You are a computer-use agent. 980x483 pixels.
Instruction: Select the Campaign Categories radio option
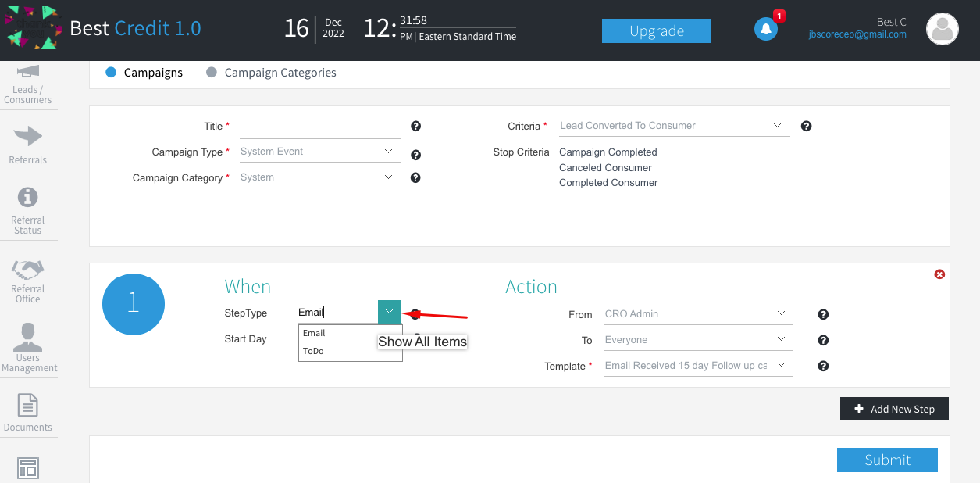pos(212,72)
